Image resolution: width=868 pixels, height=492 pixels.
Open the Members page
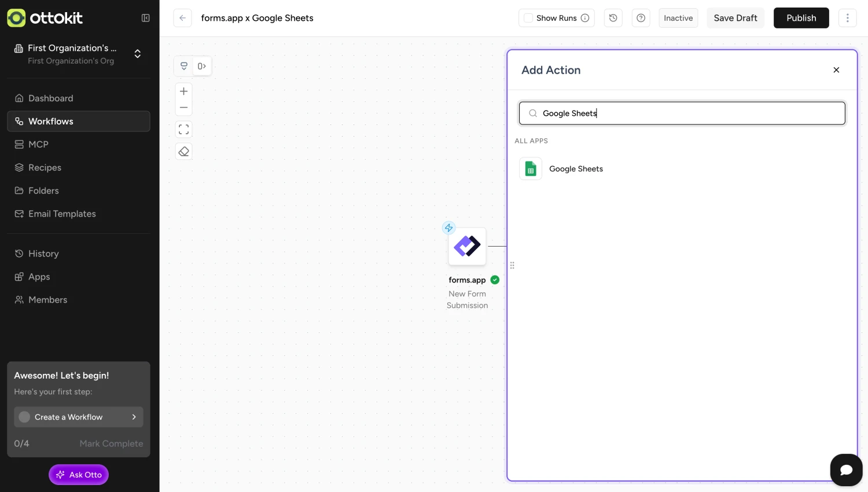click(x=47, y=299)
